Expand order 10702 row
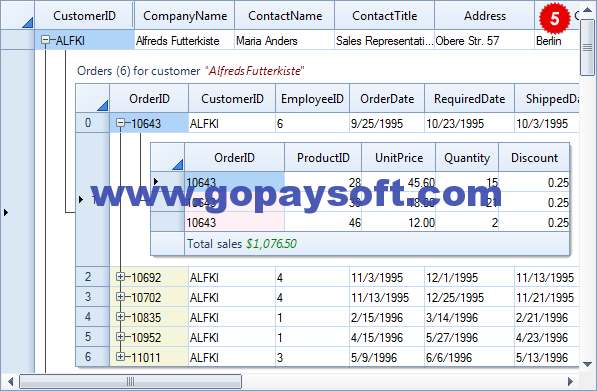Viewport: 597px width, 391px height. [x=120, y=297]
